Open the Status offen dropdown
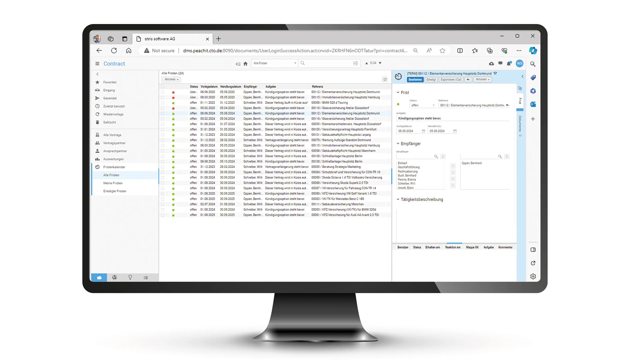This screenshot has width=630, height=364. coord(423,105)
